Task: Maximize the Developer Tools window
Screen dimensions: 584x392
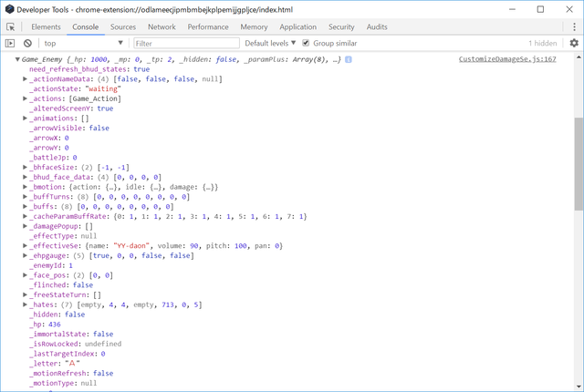Action: point(540,9)
